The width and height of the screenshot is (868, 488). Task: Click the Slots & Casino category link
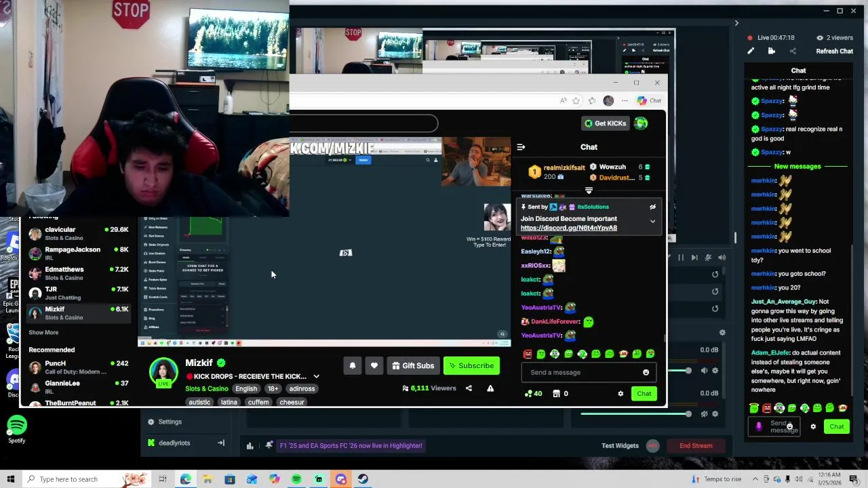(x=207, y=389)
